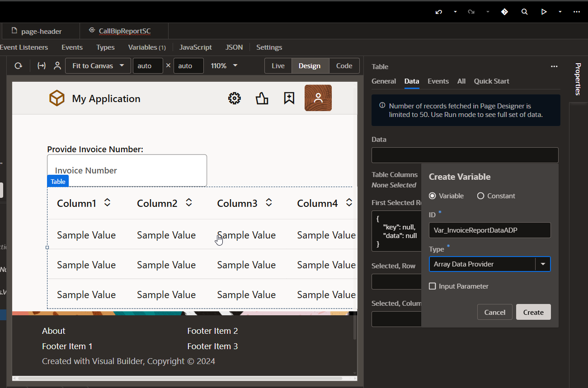Screen dimensions: 588x388
Task: Open the Variables (1) tab
Action: coord(147,47)
